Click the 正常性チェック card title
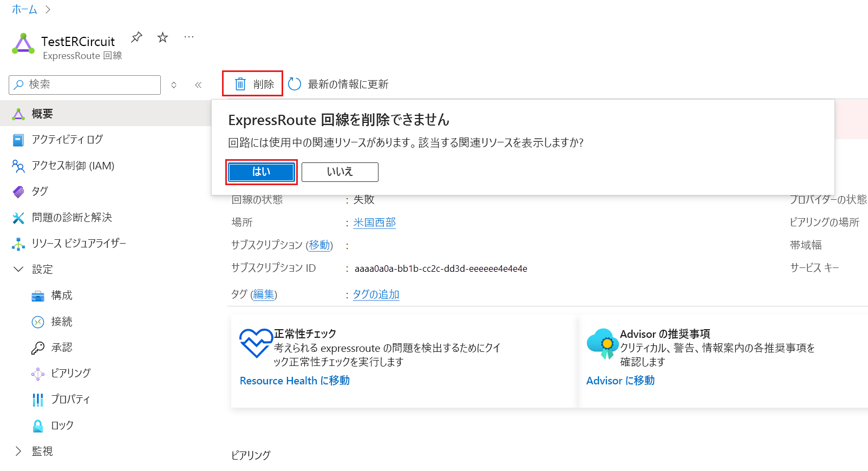The height and width of the screenshot is (471, 868). 305,334
